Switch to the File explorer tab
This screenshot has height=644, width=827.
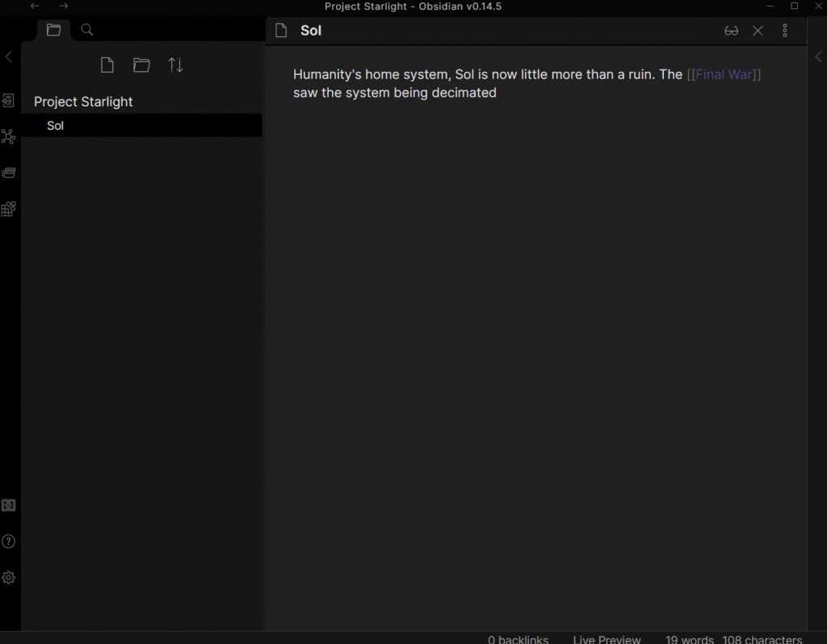click(x=53, y=30)
